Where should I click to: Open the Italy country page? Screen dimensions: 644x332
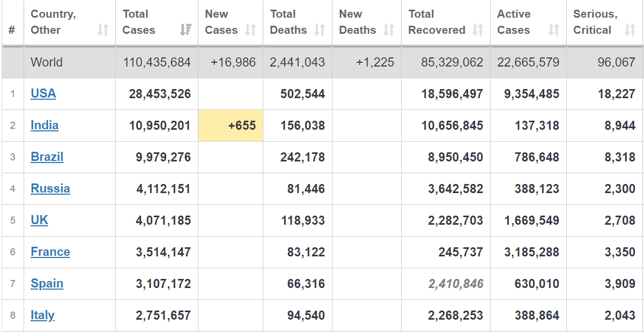(43, 315)
